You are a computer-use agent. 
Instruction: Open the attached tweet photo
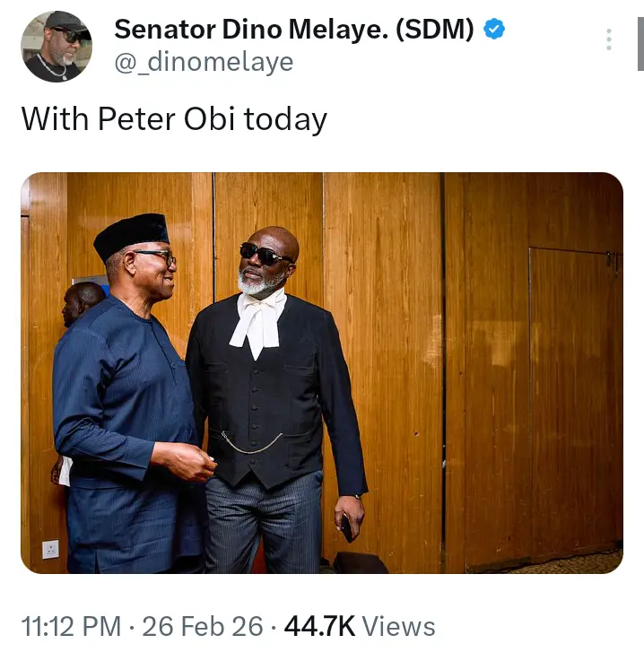click(321, 372)
